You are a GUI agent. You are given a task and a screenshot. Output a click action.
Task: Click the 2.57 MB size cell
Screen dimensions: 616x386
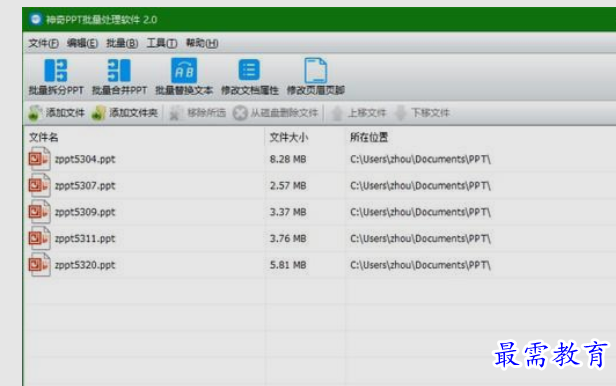[288, 185]
